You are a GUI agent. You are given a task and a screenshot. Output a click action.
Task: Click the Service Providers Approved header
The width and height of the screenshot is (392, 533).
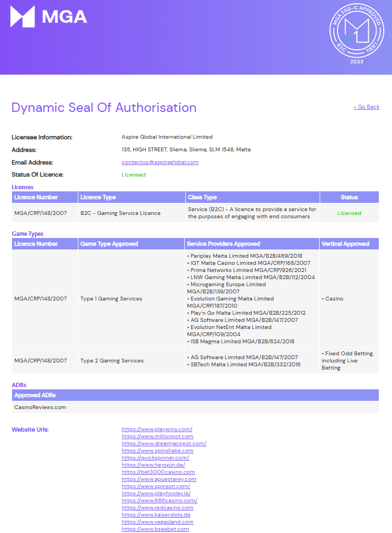click(252, 243)
